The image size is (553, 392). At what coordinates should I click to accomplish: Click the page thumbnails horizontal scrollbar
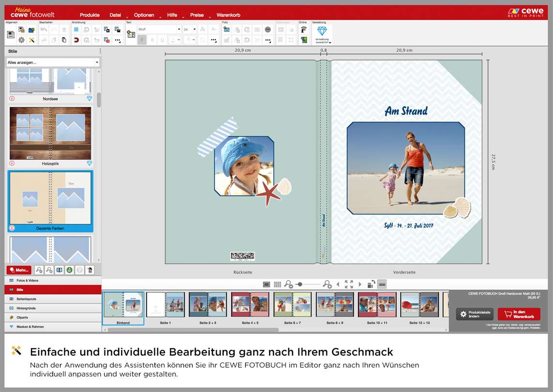coord(193,330)
